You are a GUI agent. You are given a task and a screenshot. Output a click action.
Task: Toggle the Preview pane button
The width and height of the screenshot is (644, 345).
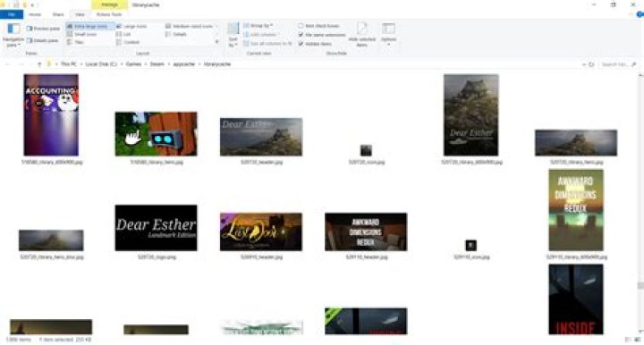tap(43, 29)
